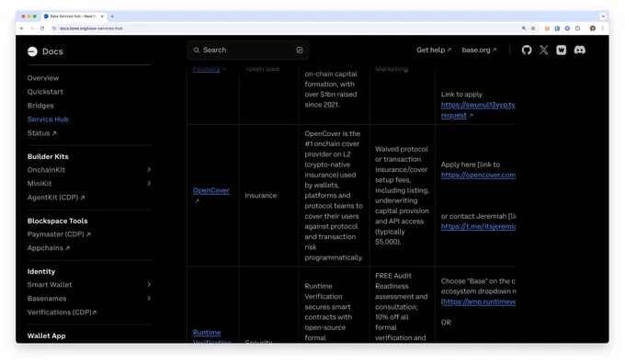The image size is (625, 364).
Task: Click the Blockspace Tools heading
Action: click(x=57, y=221)
